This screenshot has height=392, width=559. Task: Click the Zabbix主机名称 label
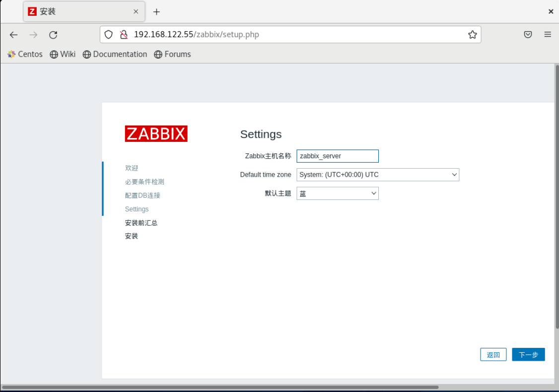pyautogui.click(x=268, y=156)
